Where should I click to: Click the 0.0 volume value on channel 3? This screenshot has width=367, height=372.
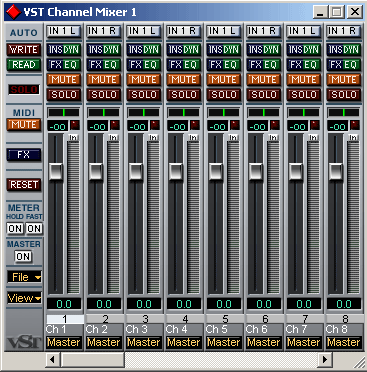click(x=144, y=304)
